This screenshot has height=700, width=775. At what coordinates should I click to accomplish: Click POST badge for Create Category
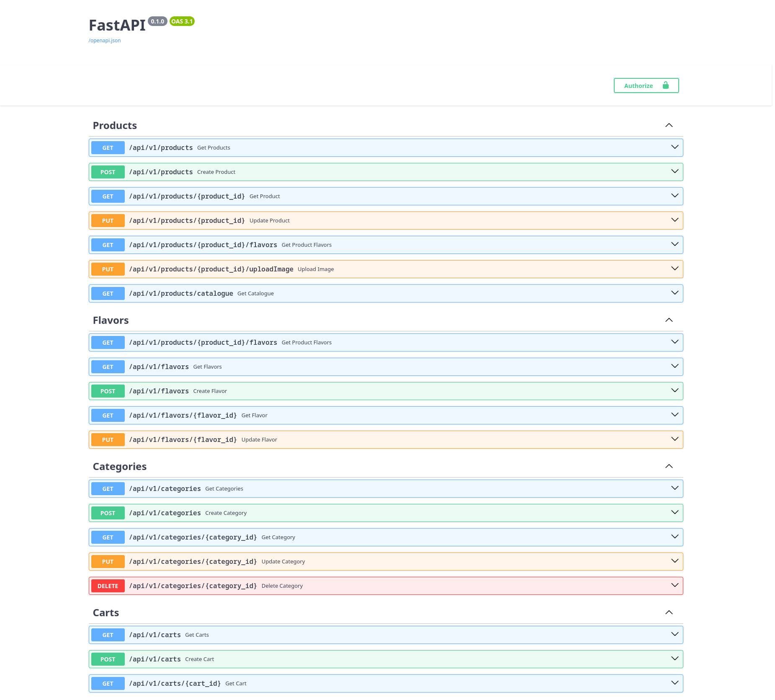coord(108,513)
